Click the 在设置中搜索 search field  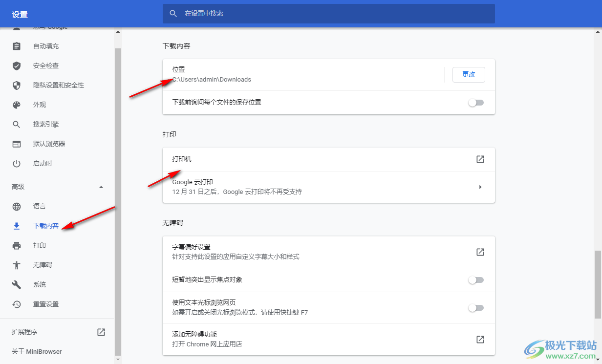click(328, 13)
